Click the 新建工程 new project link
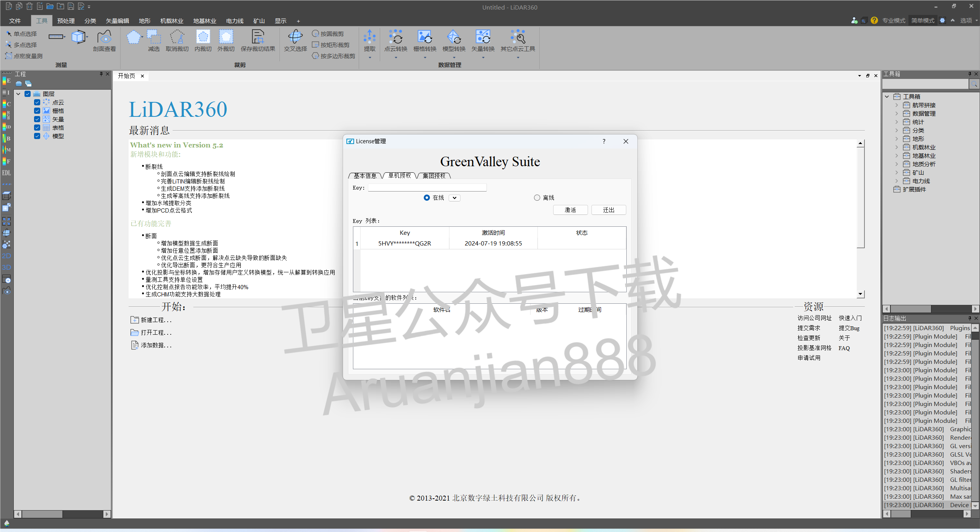980x532 pixels. (x=151, y=320)
